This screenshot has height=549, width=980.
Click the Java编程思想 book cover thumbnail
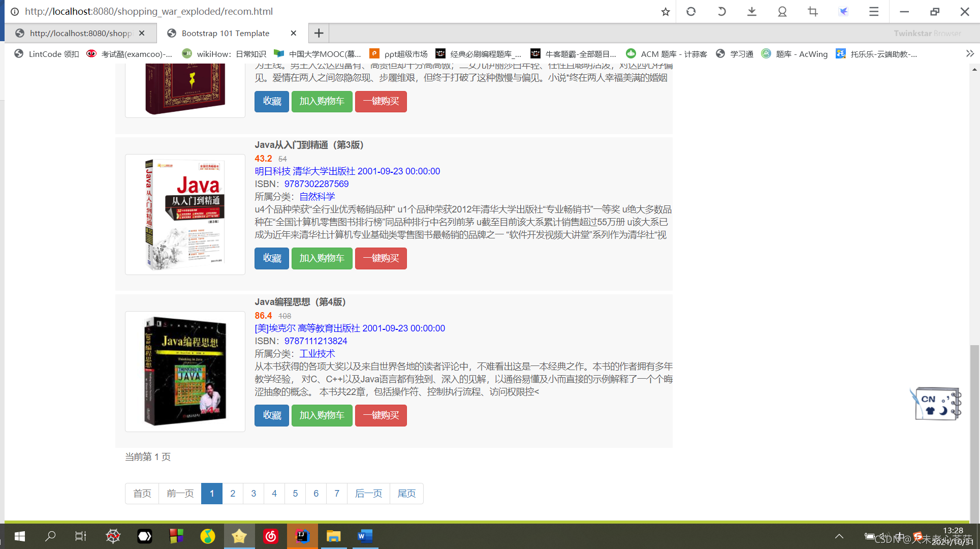pyautogui.click(x=185, y=371)
